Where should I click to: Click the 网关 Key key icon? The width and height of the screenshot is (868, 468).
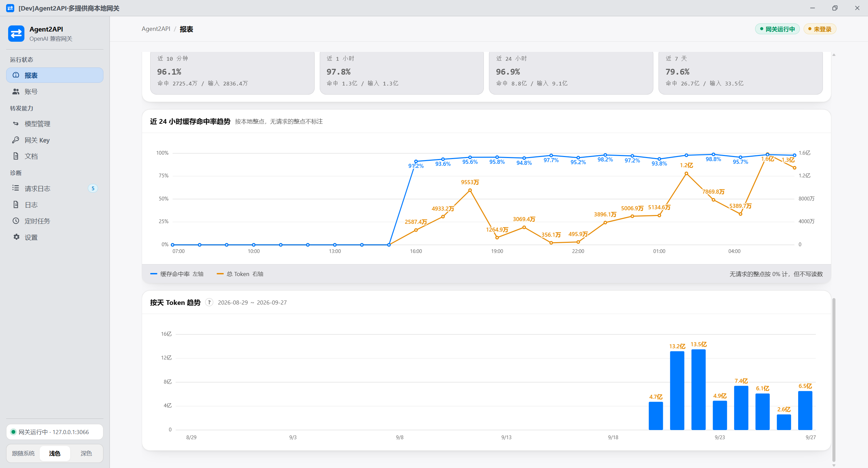16,140
